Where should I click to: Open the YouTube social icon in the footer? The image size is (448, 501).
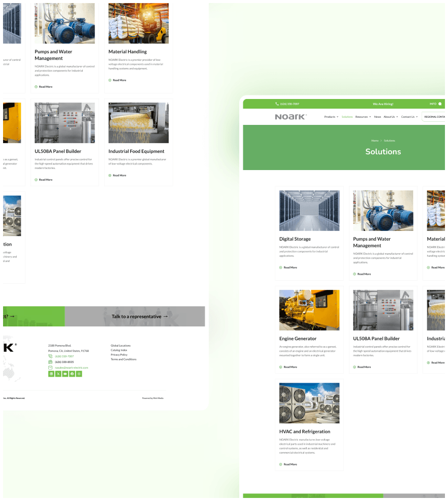coord(65,374)
